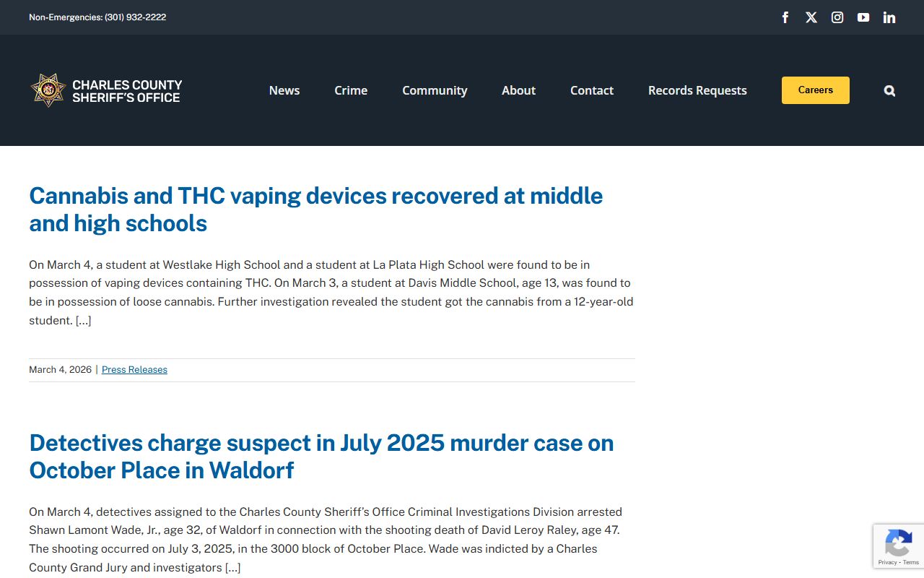Open the YouTube social icon
Viewport: 924px width, 578px height.
(863, 17)
